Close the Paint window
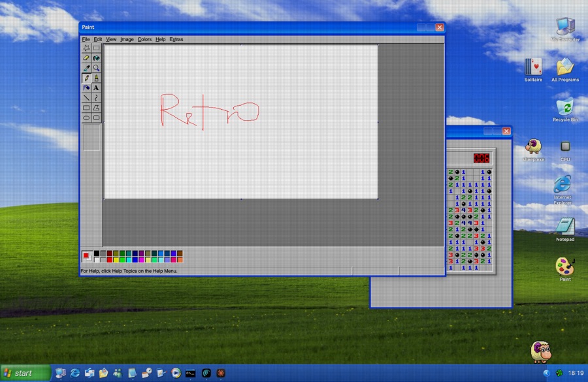 point(440,27)
